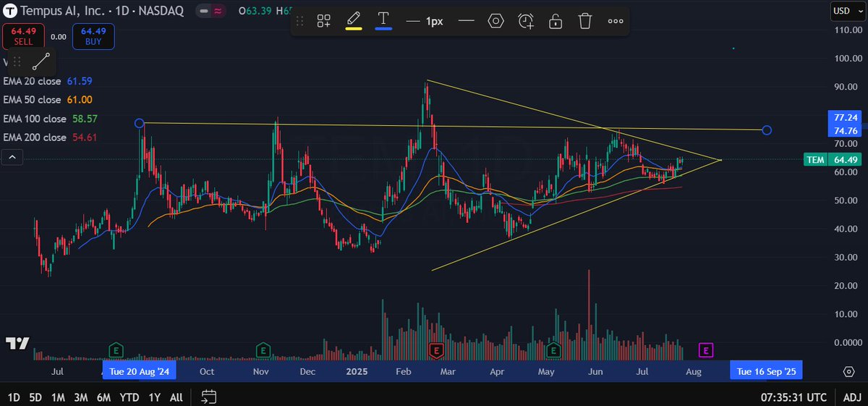The width and height of the screenshot is (868, 406).
Task: Delete the selected drawing with trash icon
Action: [x=585, y=21]
